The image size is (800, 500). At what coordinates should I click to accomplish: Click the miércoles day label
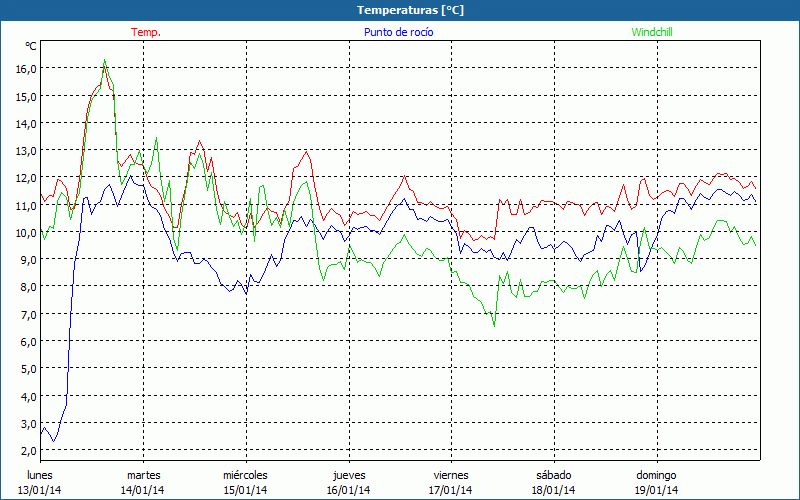[x=245, y=475]
